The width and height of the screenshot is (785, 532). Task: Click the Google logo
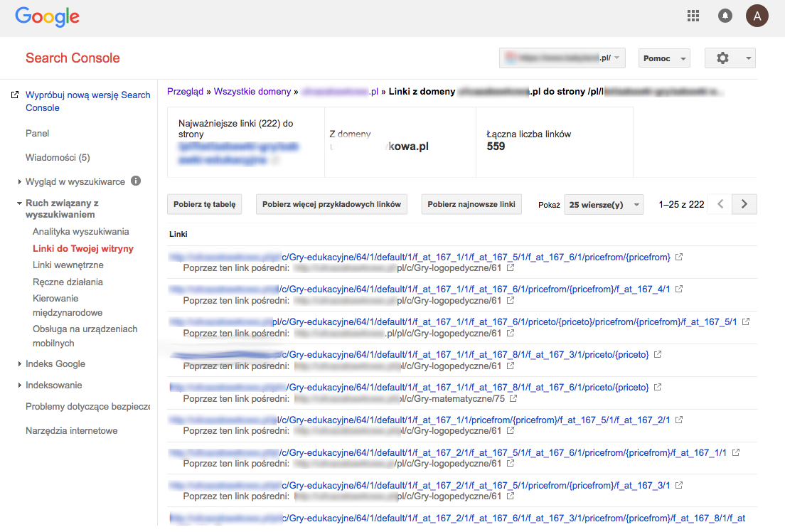(x=47, y=17)
